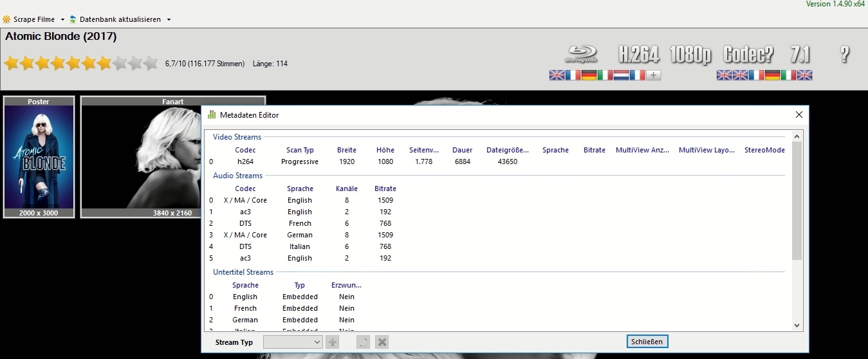This screenshot has height=359, width=868.
Task: Click the scrollbar up arrow in the editor
Action: [797, 136]
